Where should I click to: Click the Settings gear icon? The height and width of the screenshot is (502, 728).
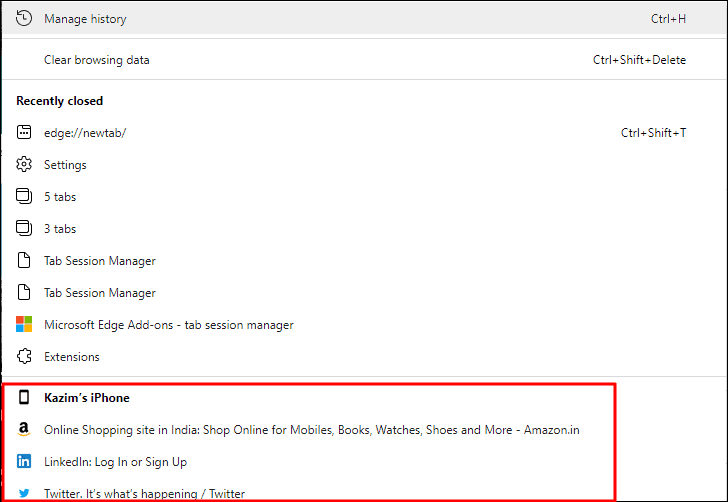click(x=24, y=164)
